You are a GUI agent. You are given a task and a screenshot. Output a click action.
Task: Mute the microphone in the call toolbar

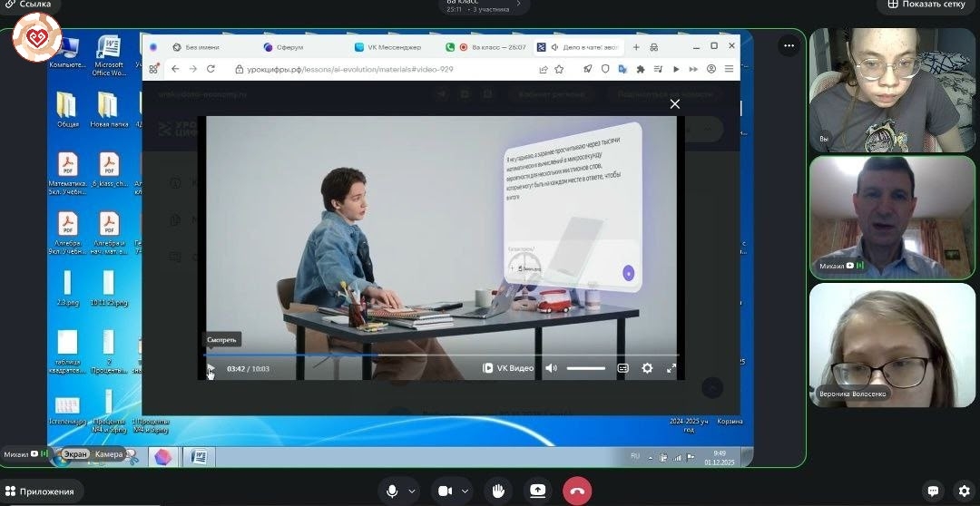pyautogui.click(x=392, y=491)
